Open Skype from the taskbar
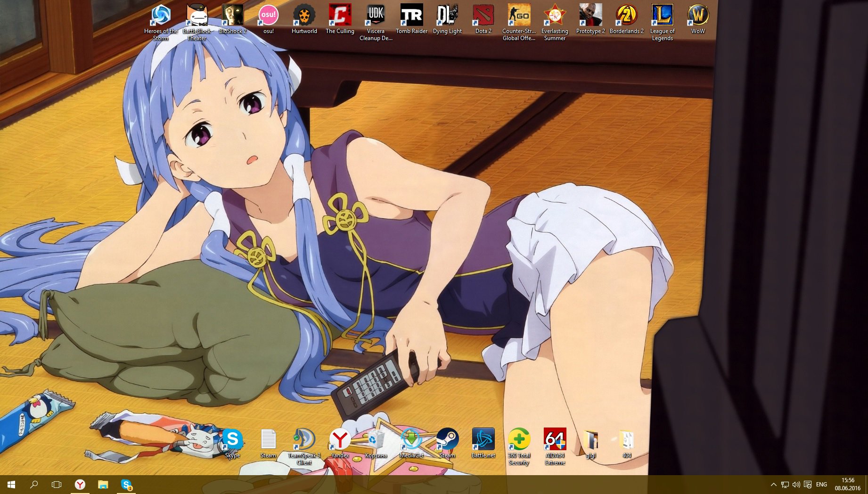Viewport: 868px width, 494px height. [126, 484]
